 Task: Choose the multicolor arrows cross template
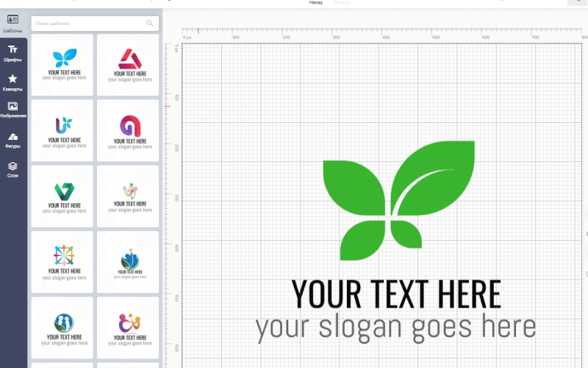coord(62,262)
